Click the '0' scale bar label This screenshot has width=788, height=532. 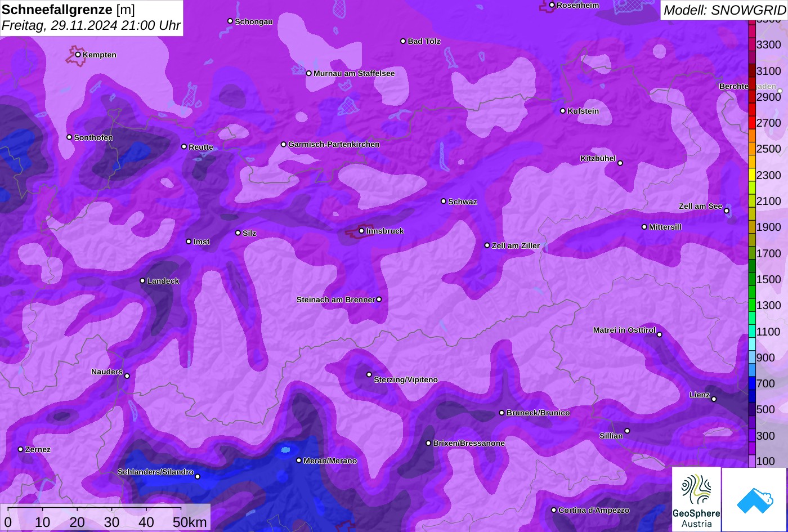[8, 522]
